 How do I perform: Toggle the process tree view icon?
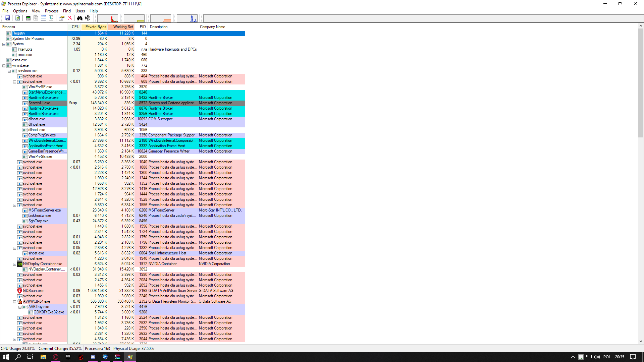(36, 18)
